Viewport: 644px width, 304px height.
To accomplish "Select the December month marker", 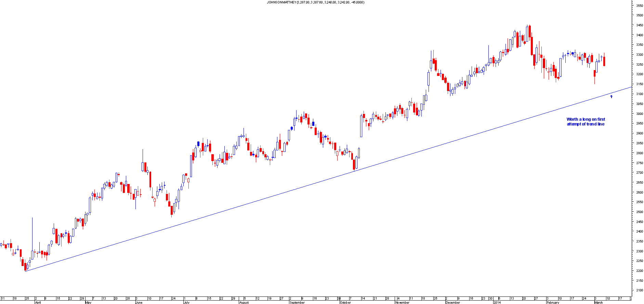I will click(453, 302).
